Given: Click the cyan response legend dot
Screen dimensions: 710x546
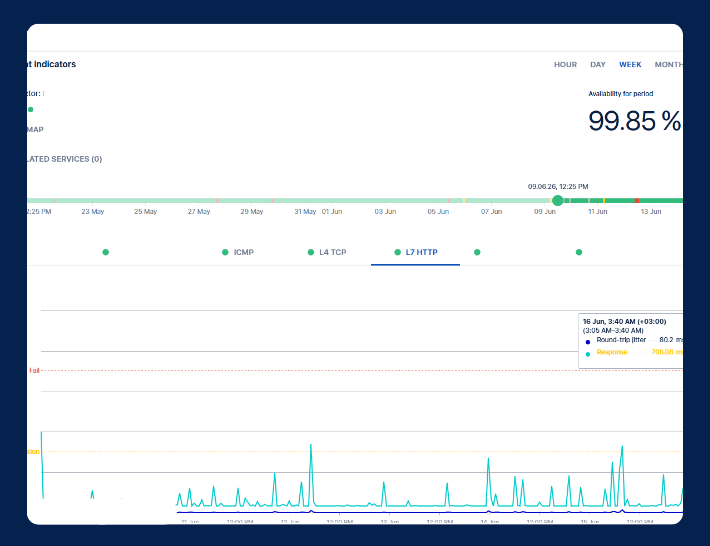Looking at the screenshot, I should 588,354.
